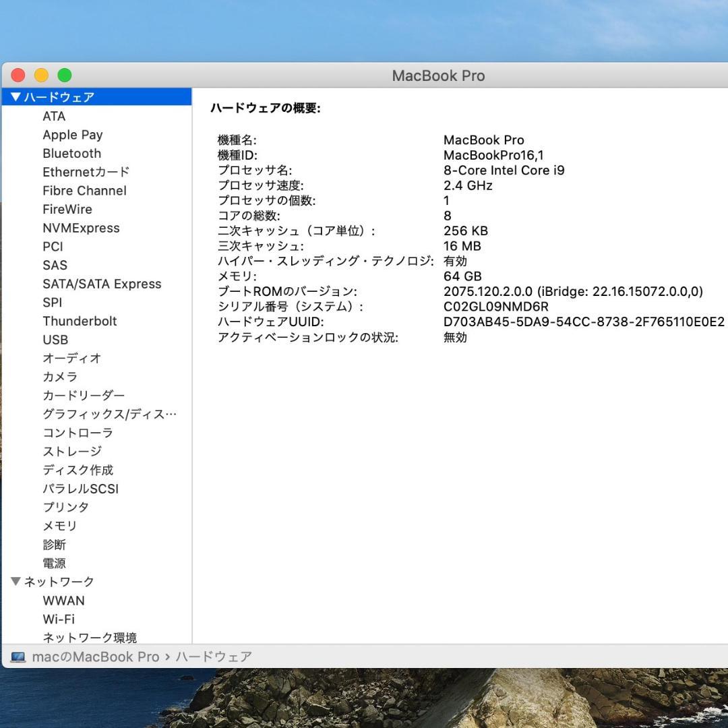View the NVMExpress section

[81, 228]
